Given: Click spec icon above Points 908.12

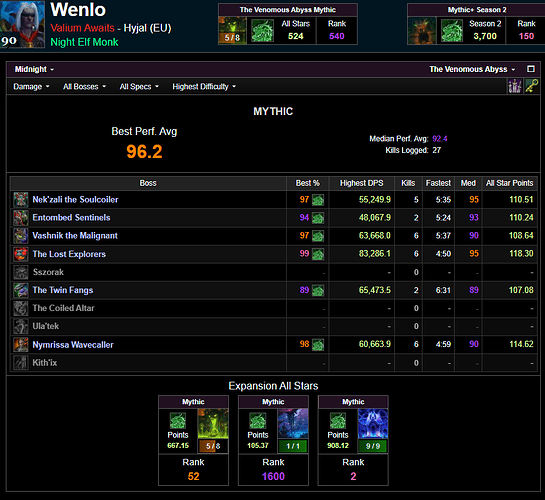Looking at the screenshot, I should tap(337, 420).
